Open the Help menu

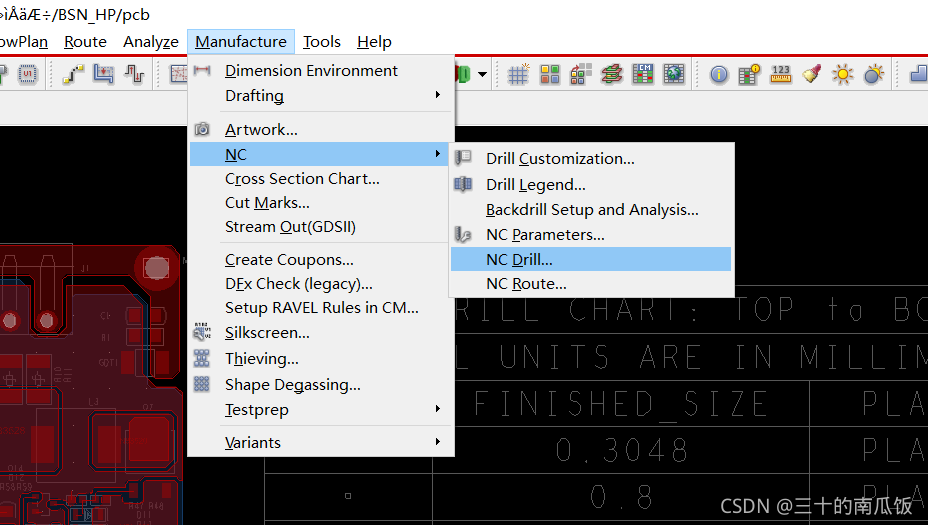click(374, 42)
